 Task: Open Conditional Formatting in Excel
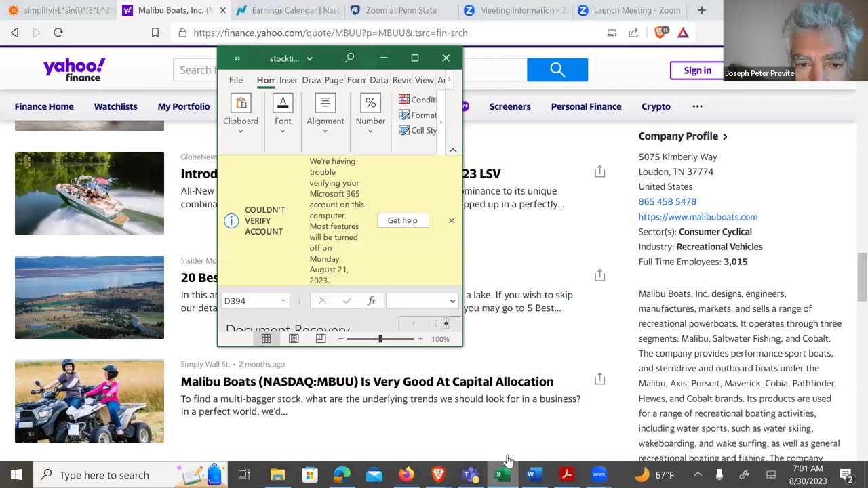click(418, 100)
